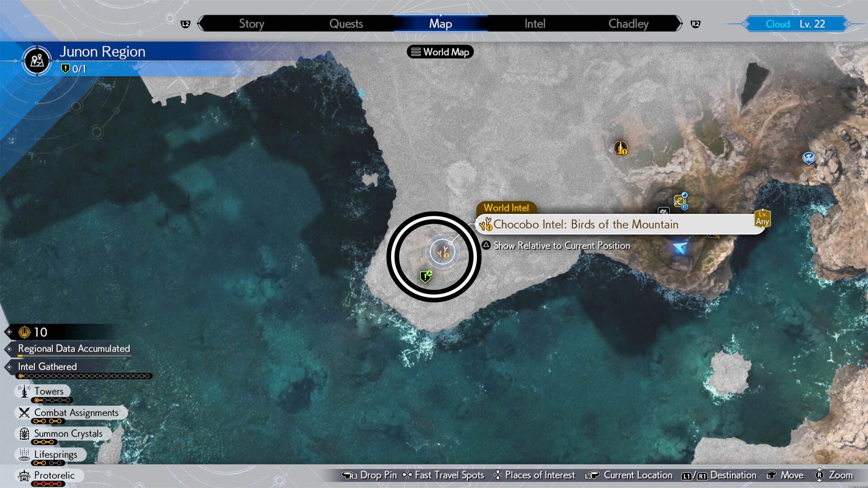Click the Intel Gathered label

[47, 366]
